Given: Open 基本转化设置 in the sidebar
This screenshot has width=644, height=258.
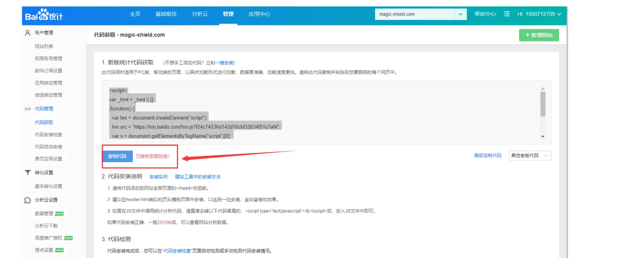Looking at the screenshot, I should point(49,186).
